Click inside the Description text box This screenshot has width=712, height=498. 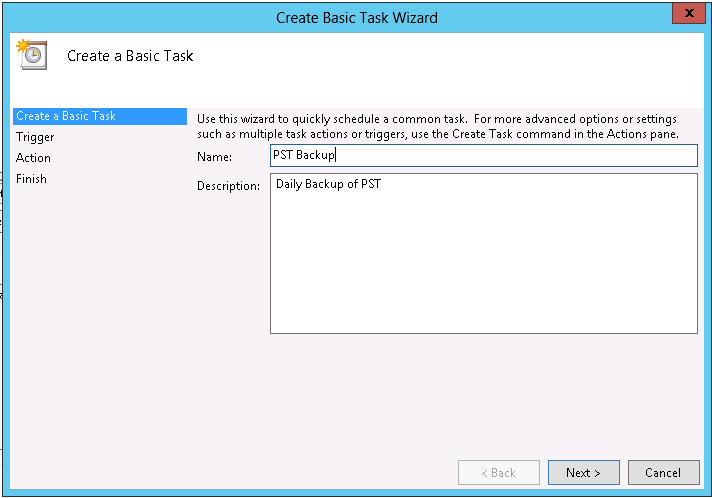[484, 253]
